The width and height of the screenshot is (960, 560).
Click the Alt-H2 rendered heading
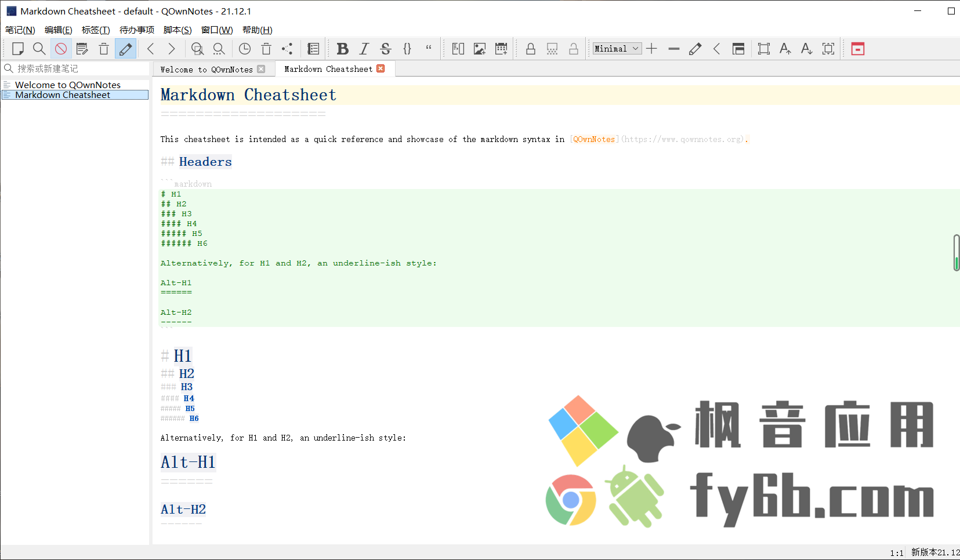point(183,510)
